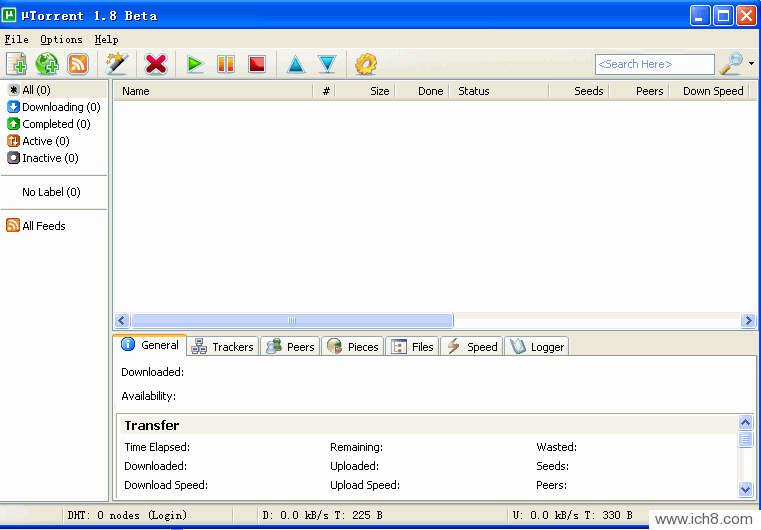The height and width of the screenshot is (530, 761).
Task: Click the horizontal scrollbar left arrow
Action: pos(122,320)
